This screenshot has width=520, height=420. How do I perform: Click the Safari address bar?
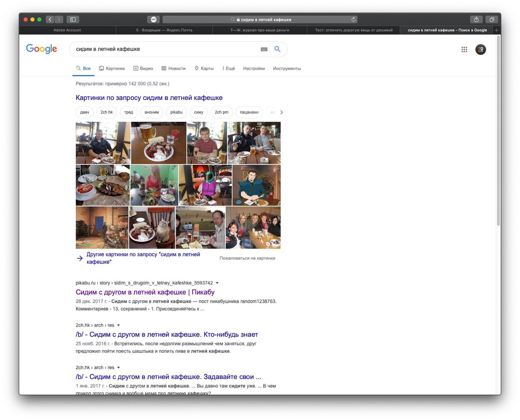260,19
